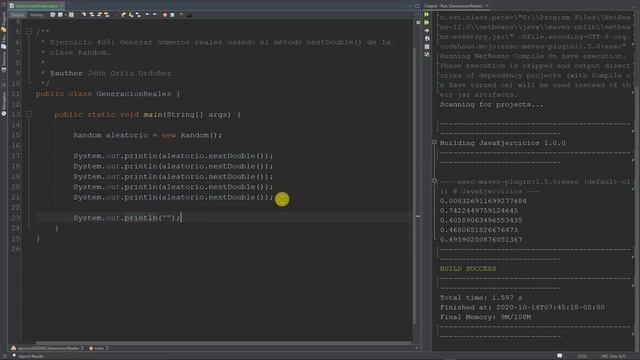Toggle Highlight Search in the editor toolbar

point(107,15)
